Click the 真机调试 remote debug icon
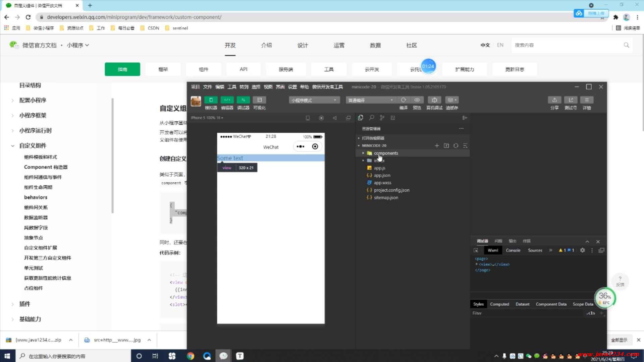 pos(434,100)
